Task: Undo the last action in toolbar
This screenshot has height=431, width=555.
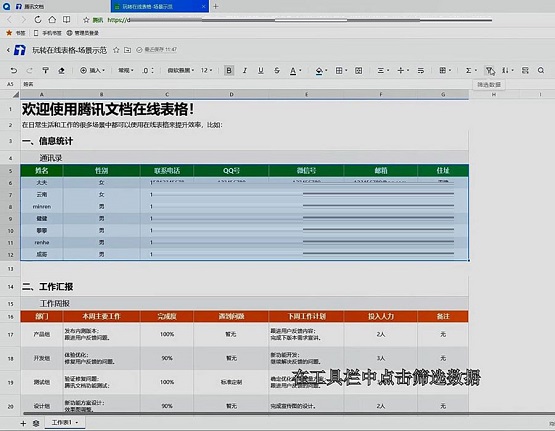Action: point(14,70)
